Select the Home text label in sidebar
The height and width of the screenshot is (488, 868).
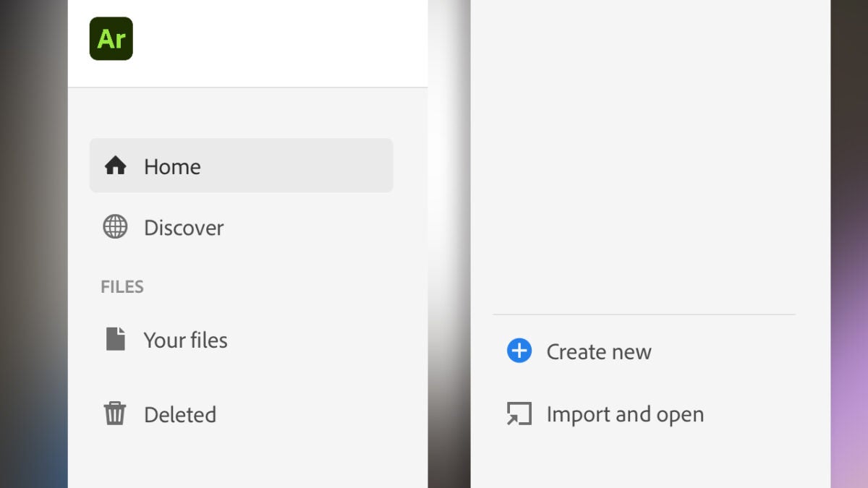pyautogui.click(x=172, y=167)
